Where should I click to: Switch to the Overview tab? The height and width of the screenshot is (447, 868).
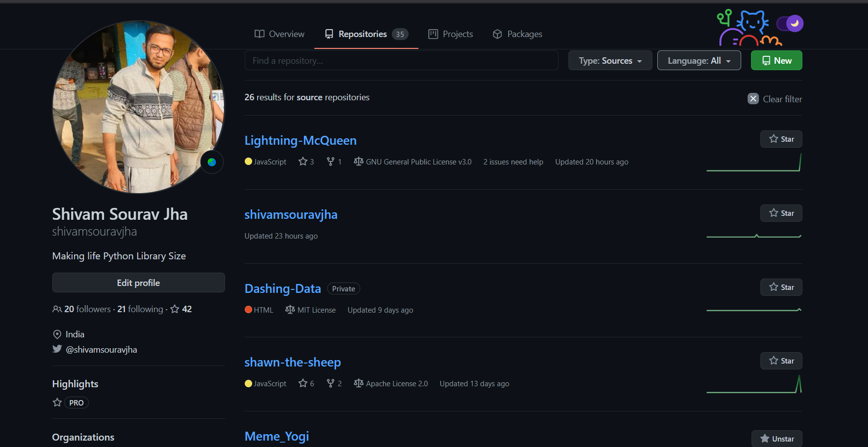click(x=279, y=34)
